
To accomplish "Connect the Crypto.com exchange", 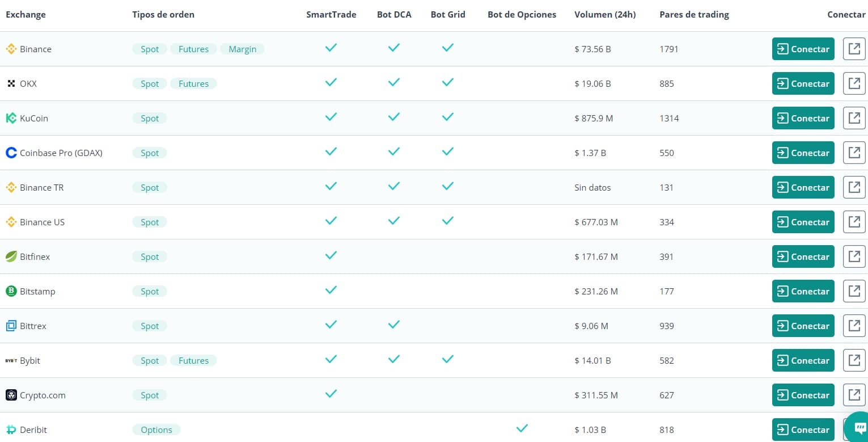I will pyautogui.click(x=803, y=395).
